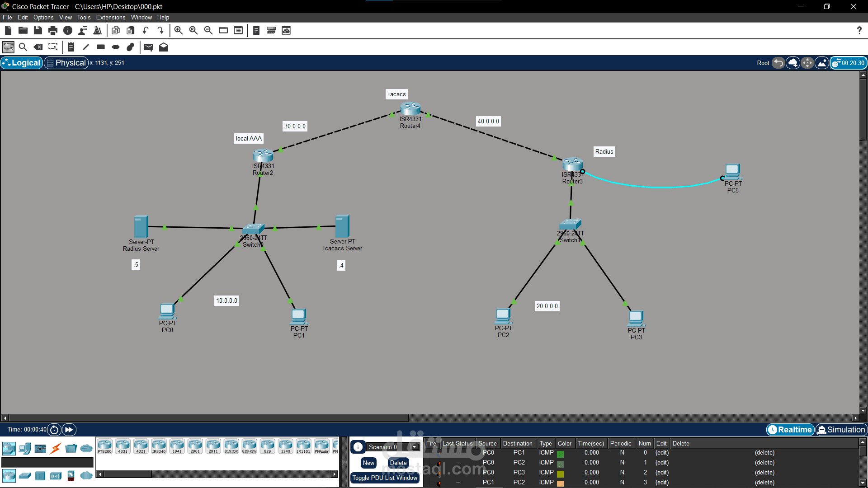
Task: Open the View menu
Action: point(66,17)
